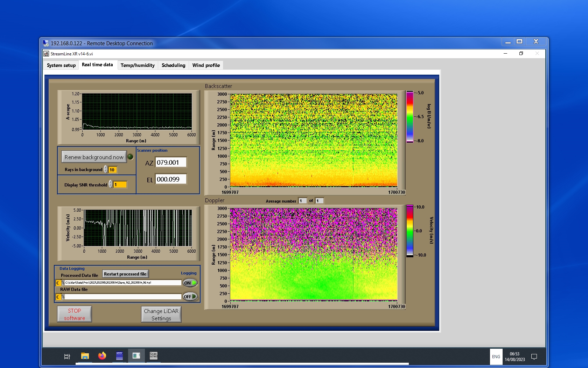Click the AZ scanner position field
This screenshot has width=588, height=368.
pyautogui.click(x=171, y=163)
